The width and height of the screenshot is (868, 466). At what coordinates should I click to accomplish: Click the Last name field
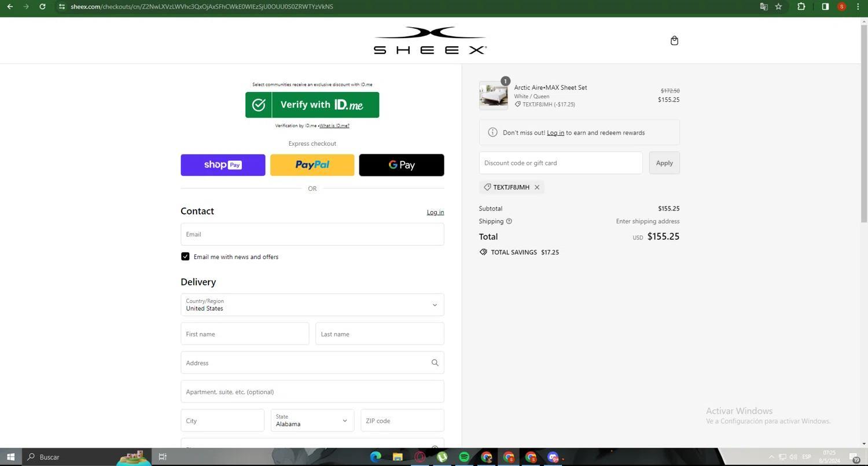pos(380,334)
